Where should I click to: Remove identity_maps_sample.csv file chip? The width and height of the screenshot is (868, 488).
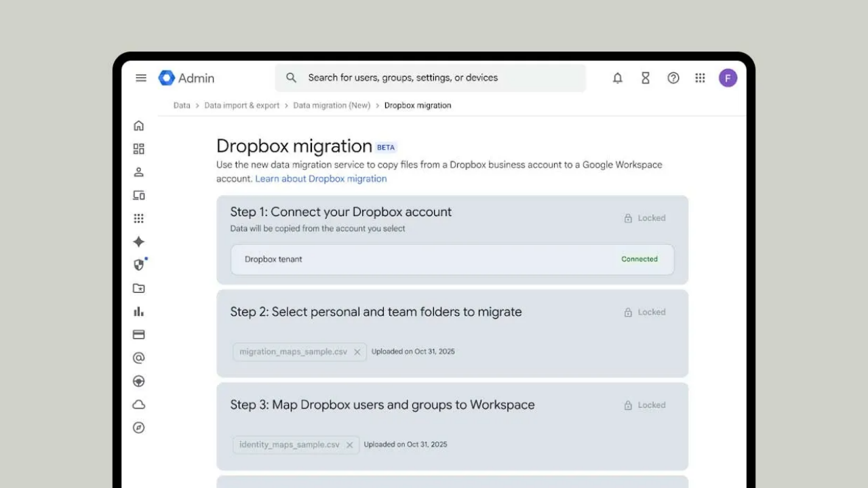[x=350, y=445]
